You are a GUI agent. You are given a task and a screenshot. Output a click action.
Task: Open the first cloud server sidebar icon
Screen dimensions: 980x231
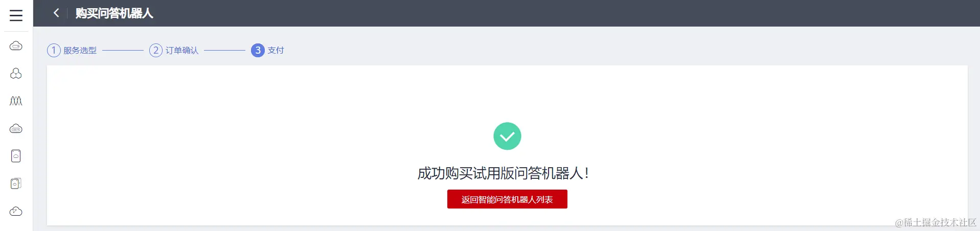16,46
